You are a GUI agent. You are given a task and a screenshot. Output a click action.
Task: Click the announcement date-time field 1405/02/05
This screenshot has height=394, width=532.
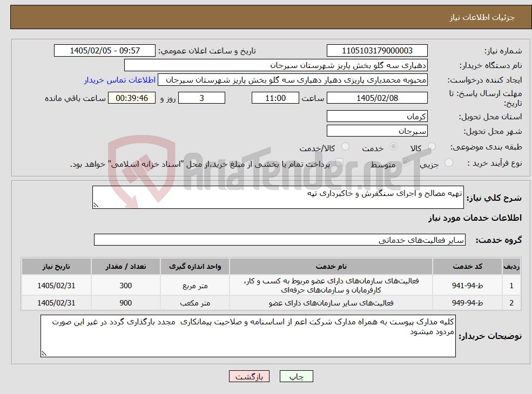tap(104, 51)
